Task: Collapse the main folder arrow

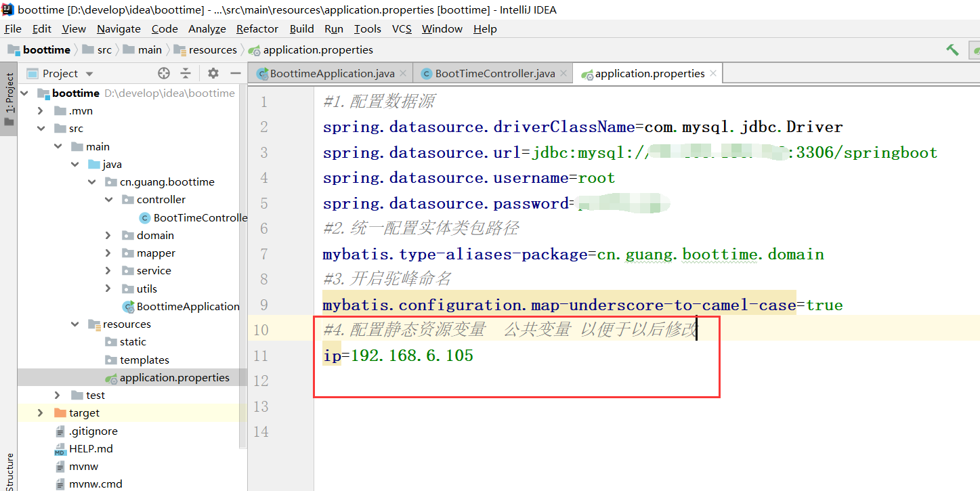Action: pyautogui.click(x=58, y=146)
